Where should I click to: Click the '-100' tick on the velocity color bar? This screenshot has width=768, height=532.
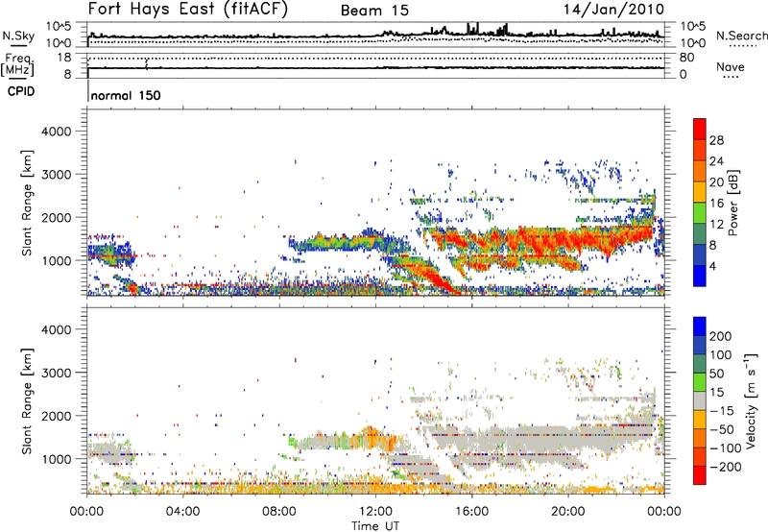coord(726,447)
